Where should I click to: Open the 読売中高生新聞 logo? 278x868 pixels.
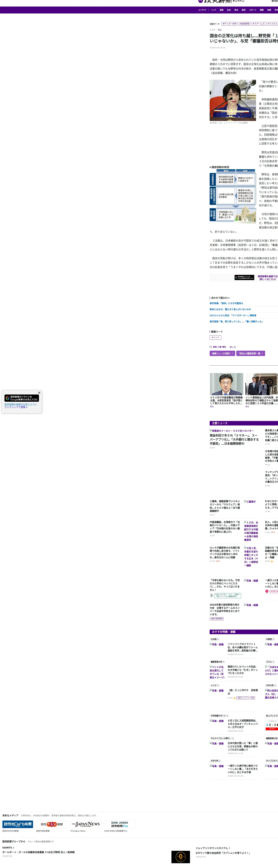52,824
